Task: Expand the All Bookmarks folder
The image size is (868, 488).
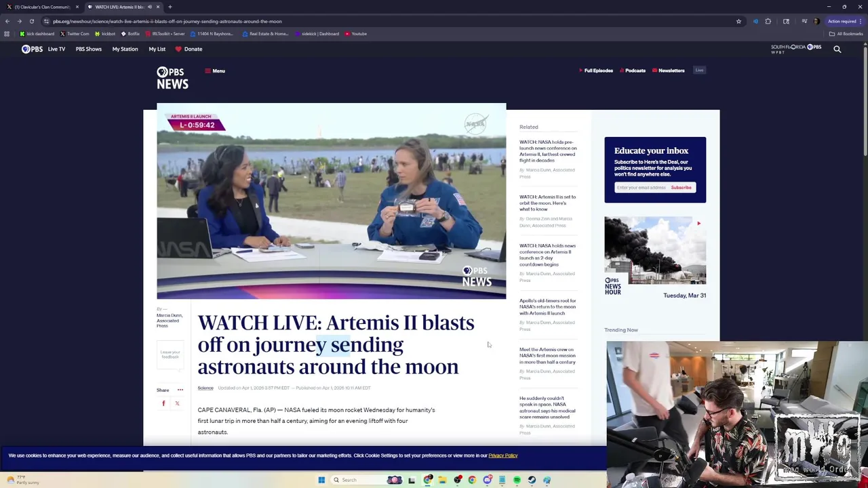Action: 846,33
